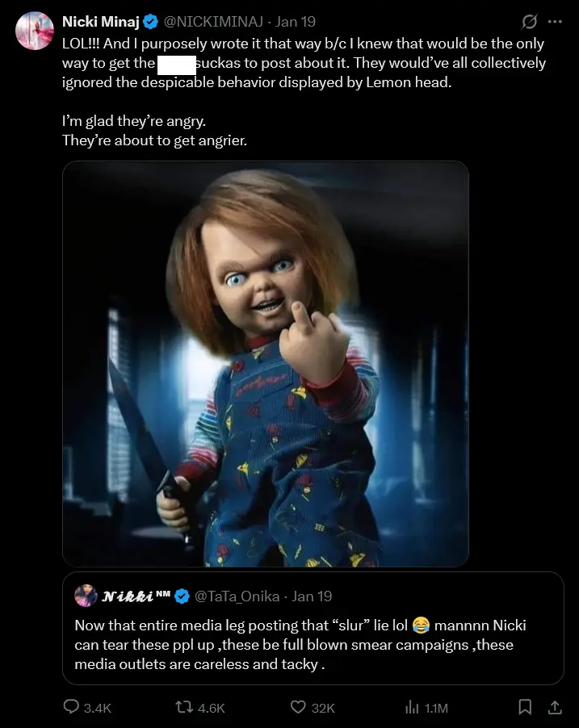This screenshot has height=728, width=579.
Task: Open Nicki Minaj's profile avatar
Action: [x=34, y=31]
